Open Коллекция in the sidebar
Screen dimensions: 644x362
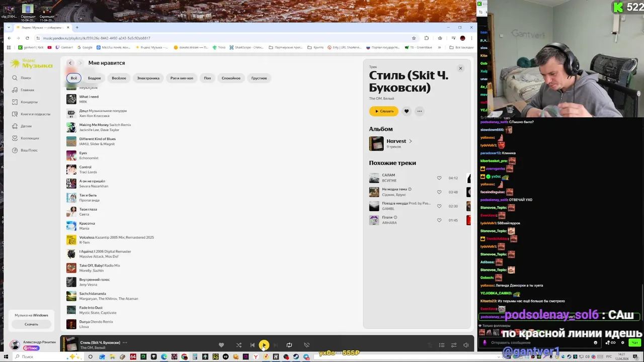coord(26,138)
